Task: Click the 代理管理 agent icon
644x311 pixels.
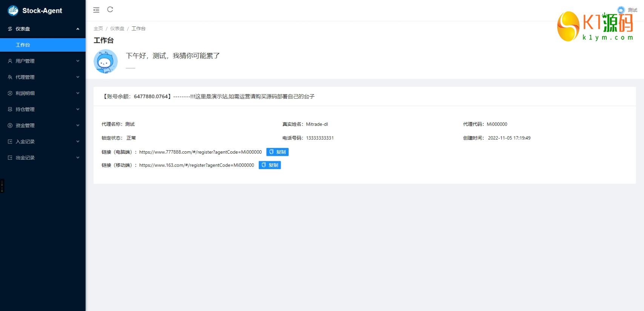Action: coord(10,77)
